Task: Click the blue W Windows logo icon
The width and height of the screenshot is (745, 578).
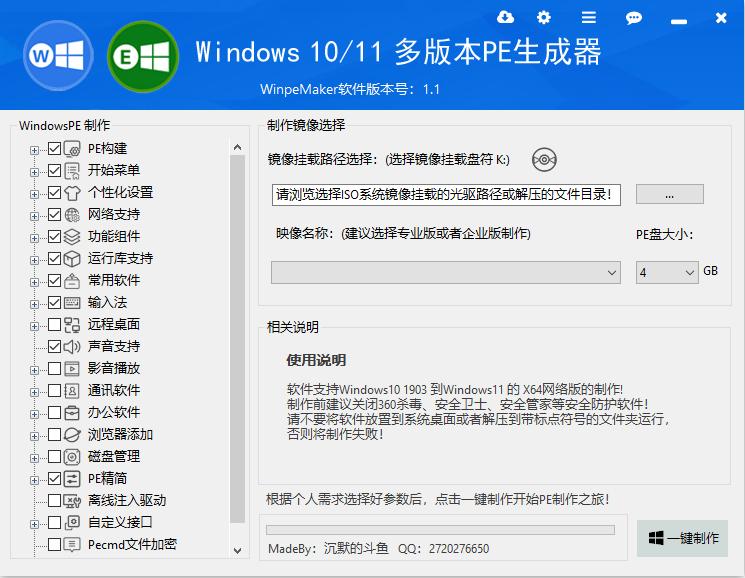Action: pyautogui.click(x=58, y=56)
